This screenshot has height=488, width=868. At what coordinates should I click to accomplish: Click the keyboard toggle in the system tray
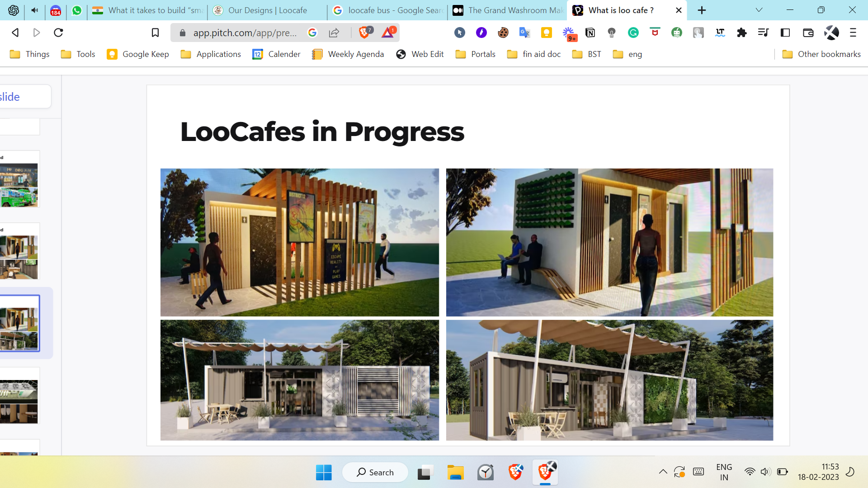(x=698, y=472)
